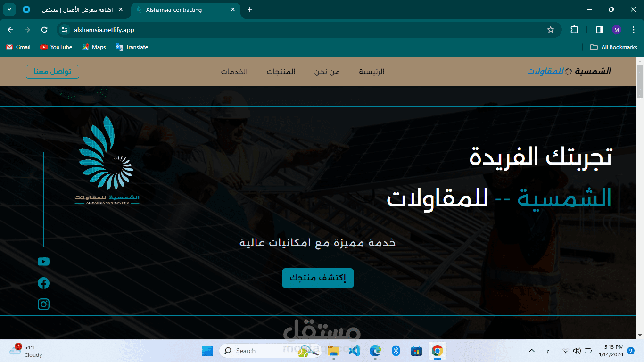Open the Windows Start button
Image resolution: width=644 pixels, height=362 pixels.
tap(207, 351)
